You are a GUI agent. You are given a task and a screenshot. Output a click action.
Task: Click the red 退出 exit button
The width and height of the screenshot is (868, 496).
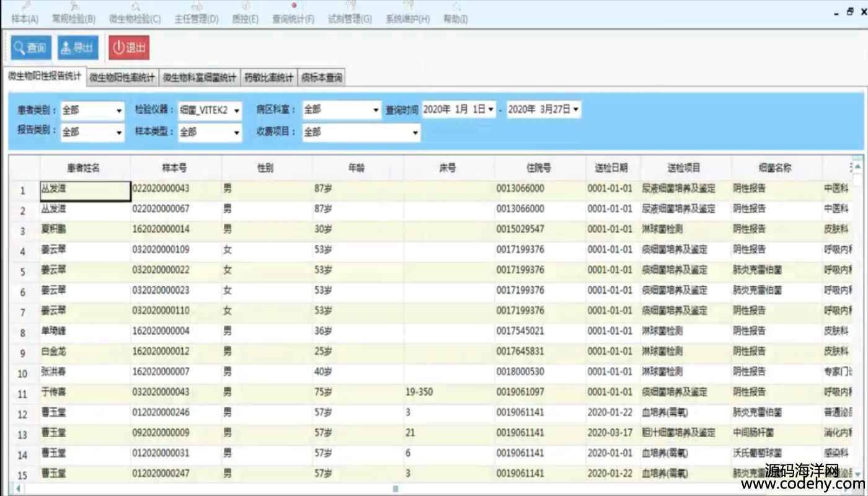point(129,48)
